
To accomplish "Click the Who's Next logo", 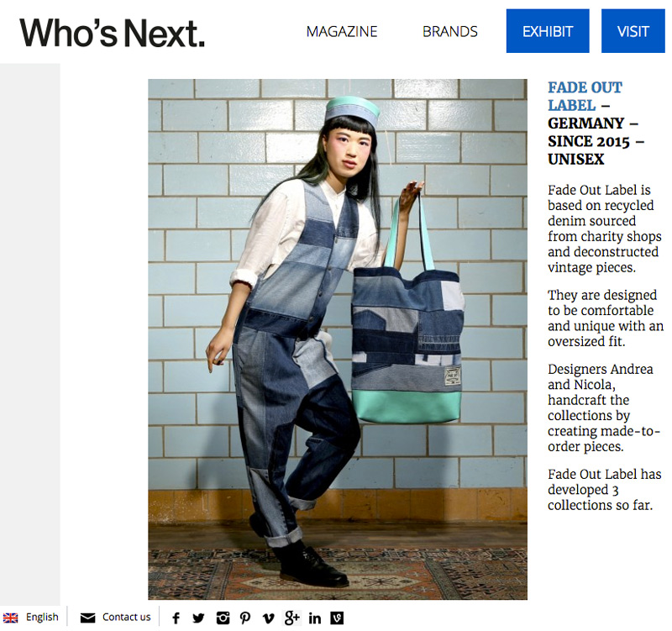I will 113,33.
